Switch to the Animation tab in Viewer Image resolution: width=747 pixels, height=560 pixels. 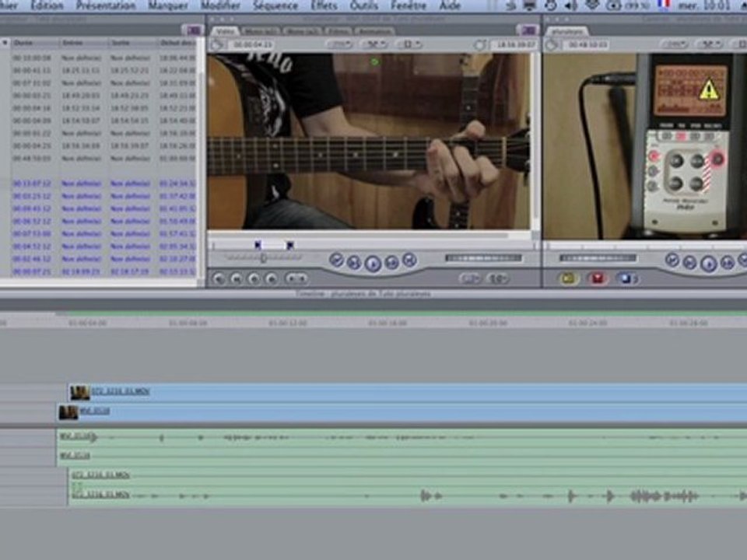[x=374, y=31]
